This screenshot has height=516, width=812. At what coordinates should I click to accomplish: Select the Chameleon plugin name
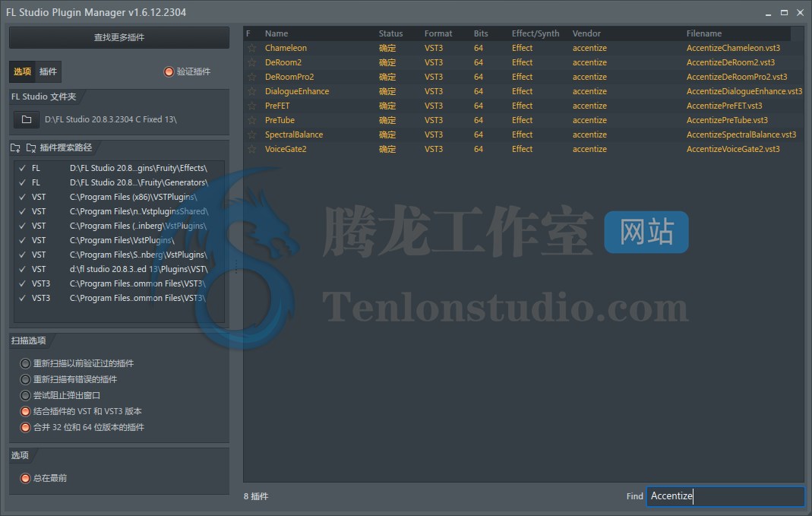tap(286, 48)
